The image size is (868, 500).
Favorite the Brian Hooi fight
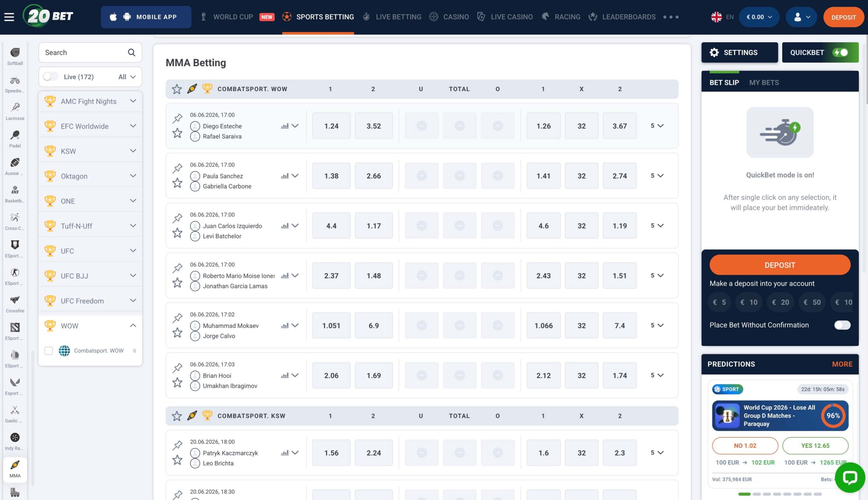tap(177, 382)
